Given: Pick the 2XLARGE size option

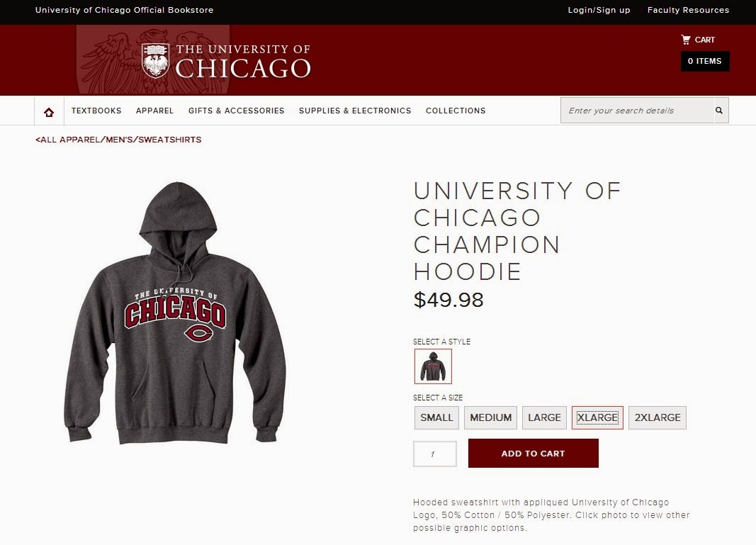Looking at the screenshot, I should [x=658, y=417].
